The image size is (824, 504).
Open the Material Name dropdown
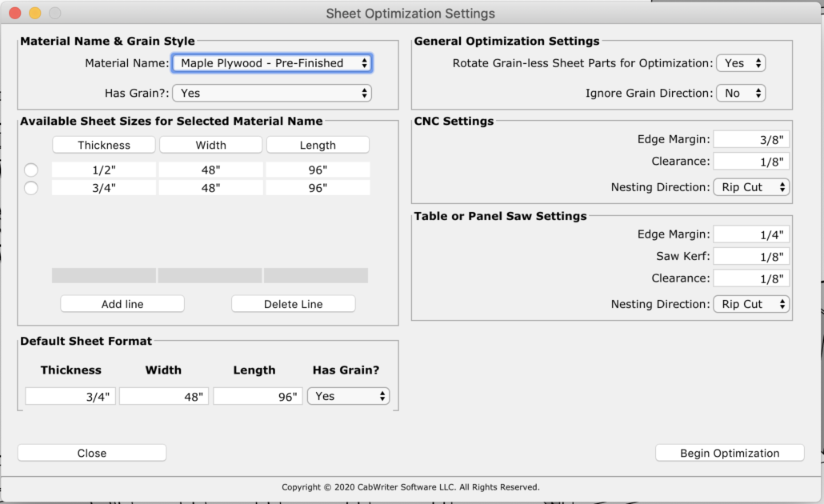271,63
